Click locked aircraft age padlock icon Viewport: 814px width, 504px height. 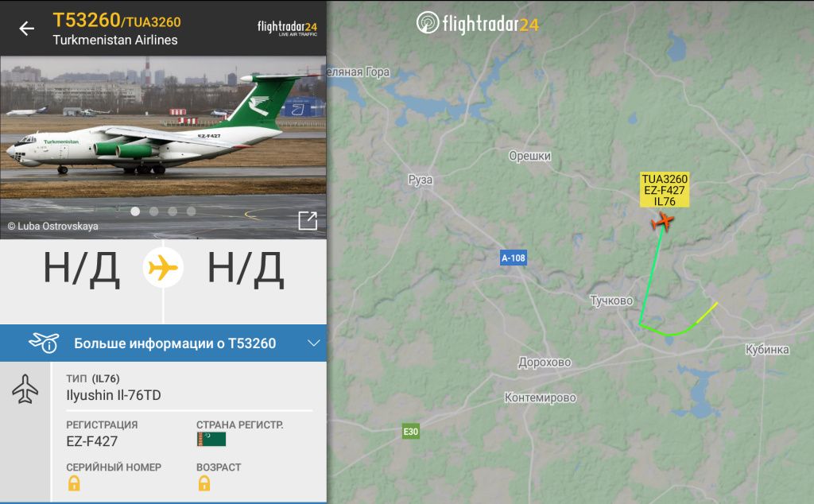click(x=204, y=483)
